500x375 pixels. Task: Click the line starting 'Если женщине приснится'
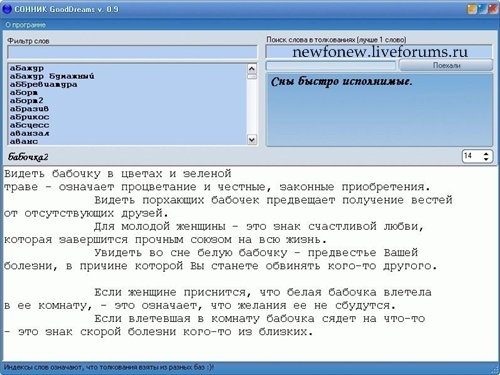click(263, 292)
